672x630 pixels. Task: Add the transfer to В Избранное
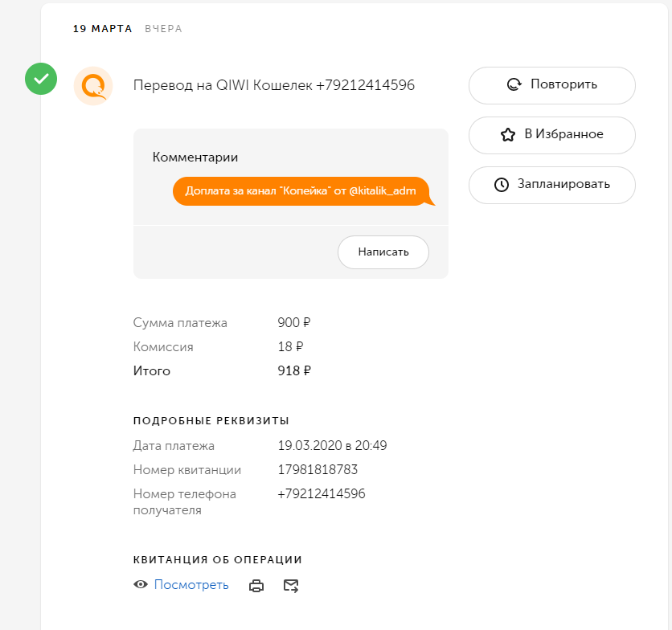click(x=551, y=135)
